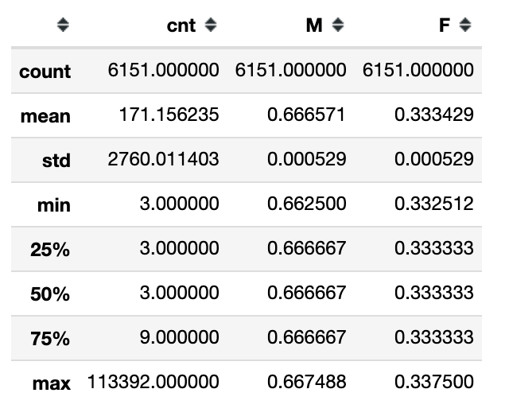Image resolution: width=509 pixels, height=420 pixels.
Task: Click the 50% row header
Action: (50, 294)
